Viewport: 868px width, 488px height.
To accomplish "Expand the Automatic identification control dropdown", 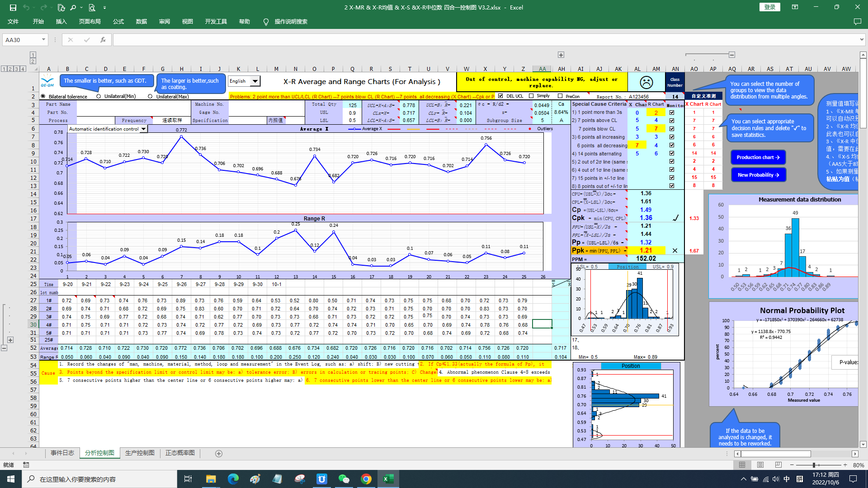I will [144, 129].
